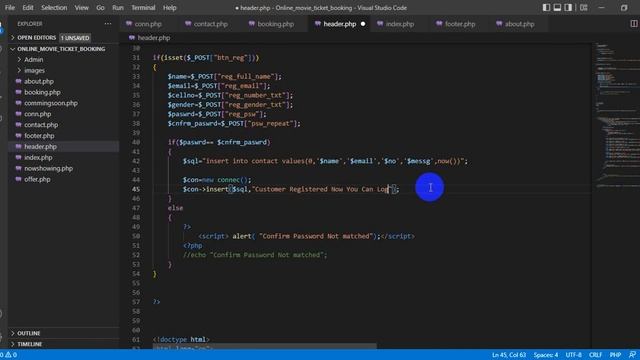Viewport: 640px width, 360px height.
Task: Open the Run menu
Action: 118,8
